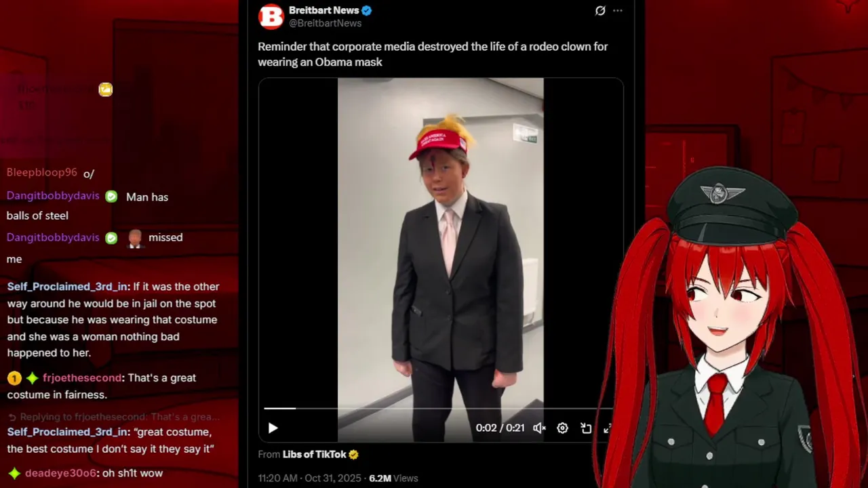Image resolution: width=868 pixels, height=488 pixels.
Task: Open the three-dot more menu on tweet
Action: [617, 10]
